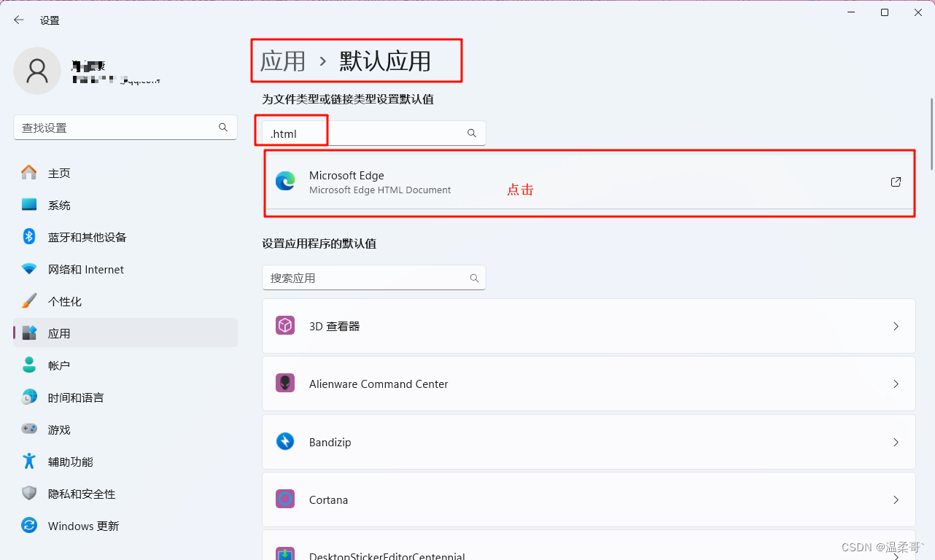Open 主页 in the sidebar

(x=125, y=173)
